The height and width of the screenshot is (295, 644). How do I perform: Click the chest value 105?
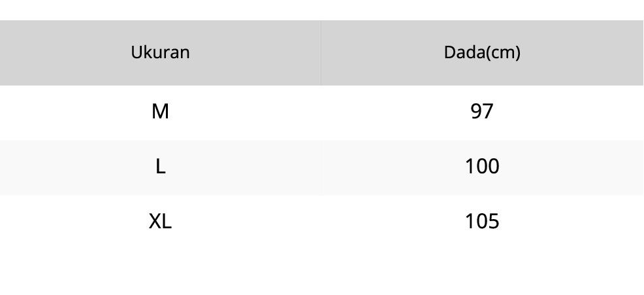click(x=482, y=222)
